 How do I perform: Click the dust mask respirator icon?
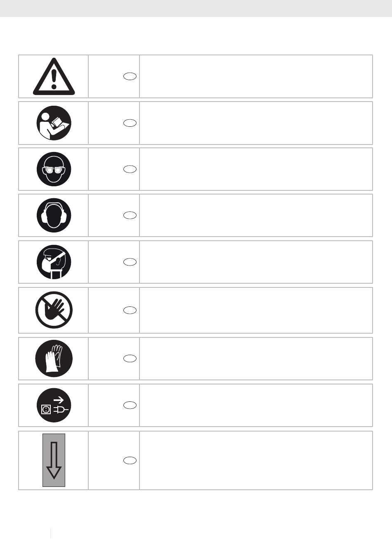point(54,262)
